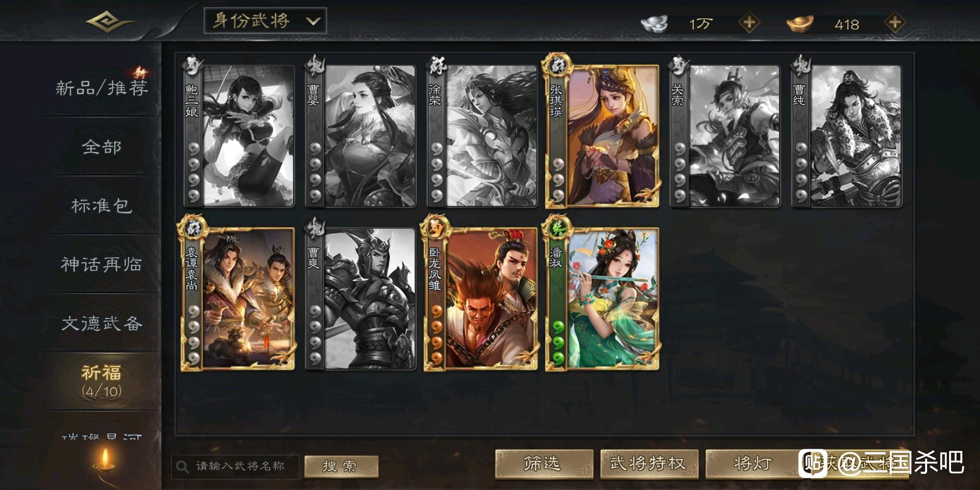This screenshot has height=490, width=980.
Task: Open the 武将特权 panel
Action: [x=649, y=464]
